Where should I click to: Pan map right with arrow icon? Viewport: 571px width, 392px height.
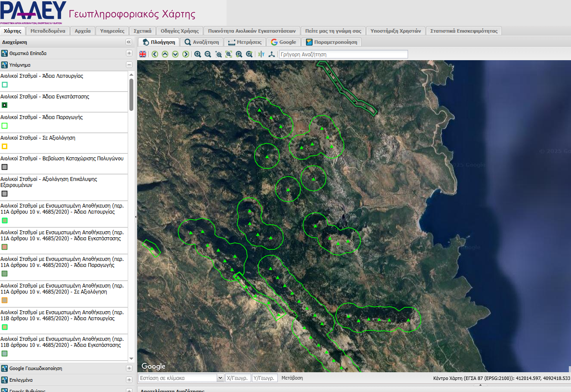tap(186, 54)
